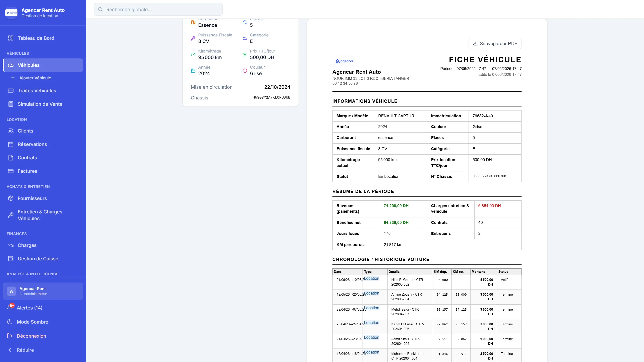This screenshot has width=644, height=362.
Task: Open the Charges finance page
Action: (x=43, y=245)
